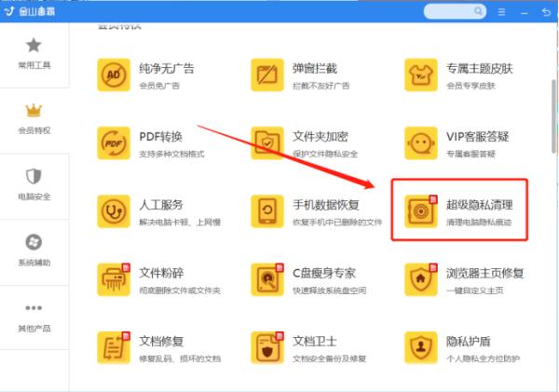
Task: Select the 电脑安全 shield icon
Action: click(34, 176)
